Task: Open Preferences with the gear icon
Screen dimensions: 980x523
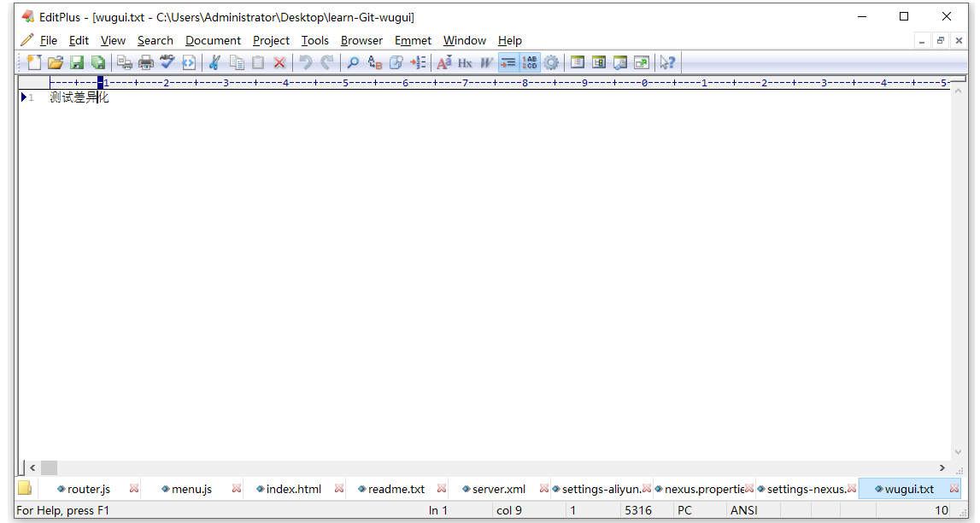Action: click(x=551, y=62)
